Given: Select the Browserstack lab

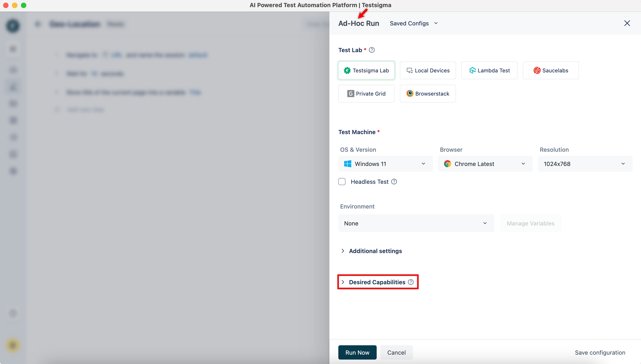Looking at the screenshot, I should point(428,94).
